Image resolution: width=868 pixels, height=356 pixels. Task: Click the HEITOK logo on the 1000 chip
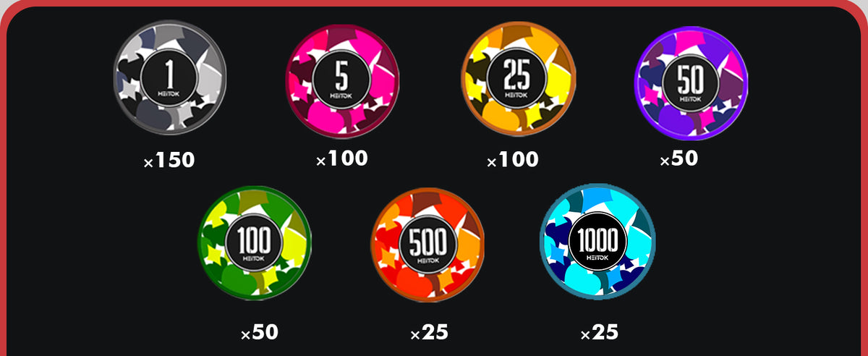(x=597, y=258)
